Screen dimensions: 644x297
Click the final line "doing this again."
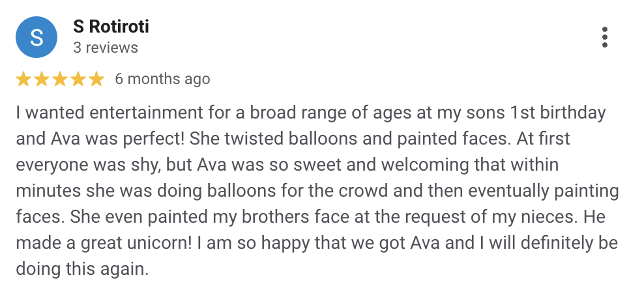(83, 268)
